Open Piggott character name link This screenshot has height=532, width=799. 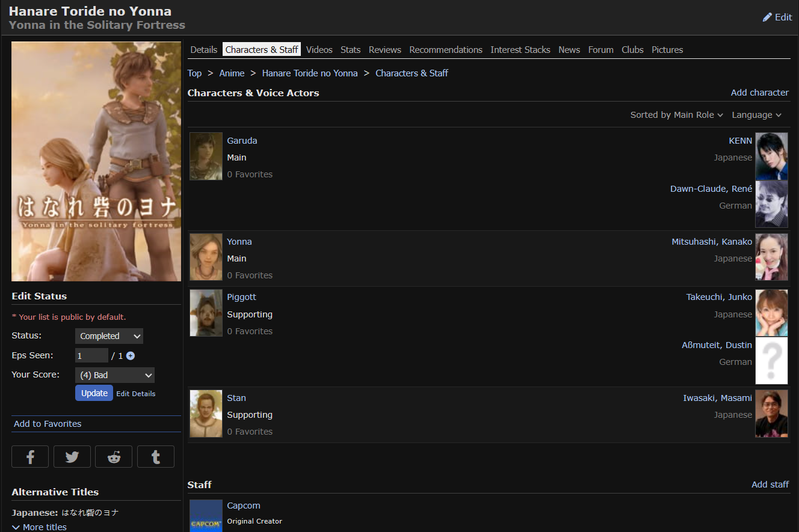[241, 297]
